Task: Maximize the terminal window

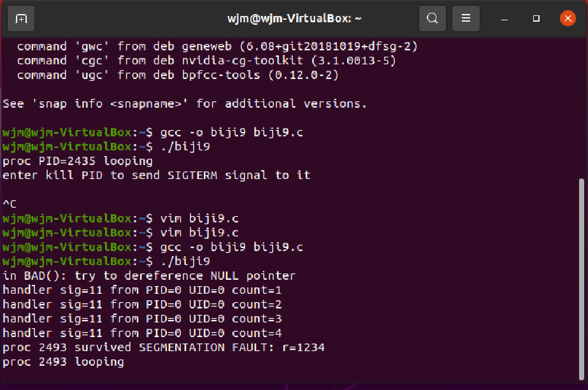Action: (x=537, y=18)
